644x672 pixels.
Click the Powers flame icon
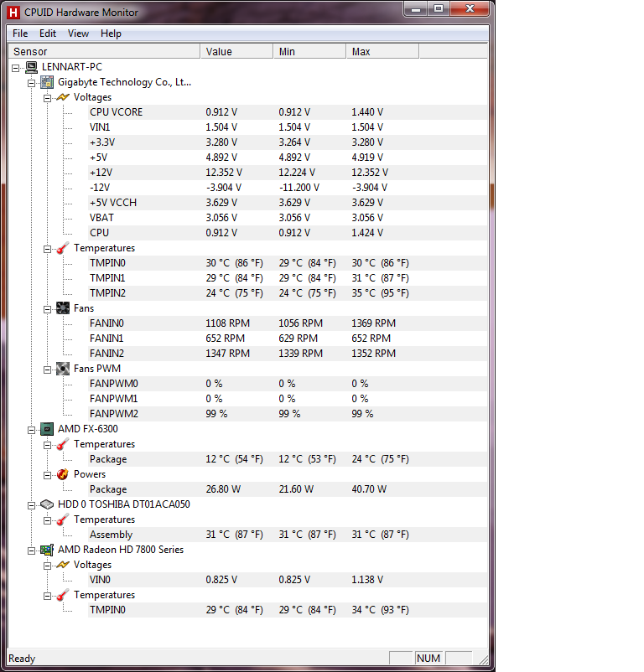click(63, 474)
